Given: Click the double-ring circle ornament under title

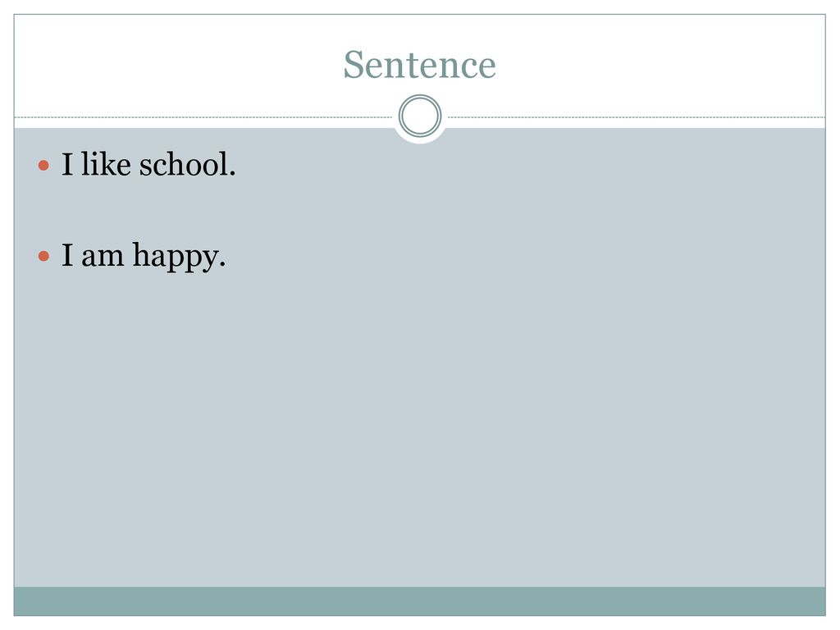Looking at the screenshot, I should [x=420, y=116].
